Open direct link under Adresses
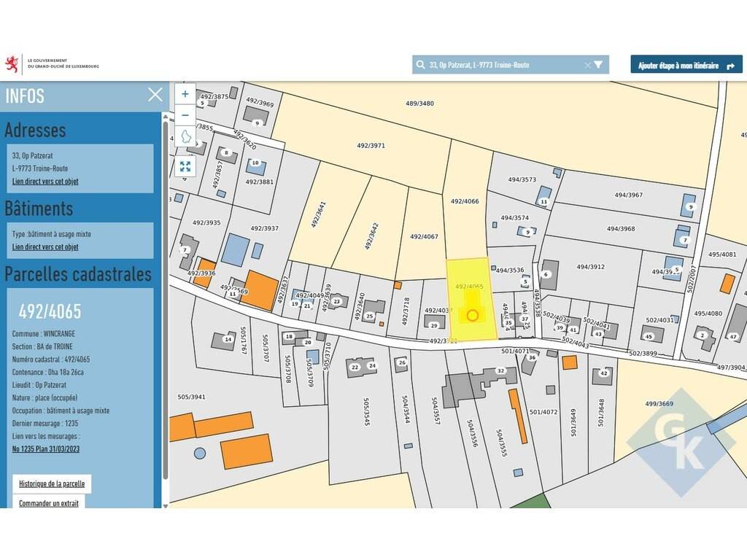The width and height of the screenshot is (747, 560). [x=45, y=182]
